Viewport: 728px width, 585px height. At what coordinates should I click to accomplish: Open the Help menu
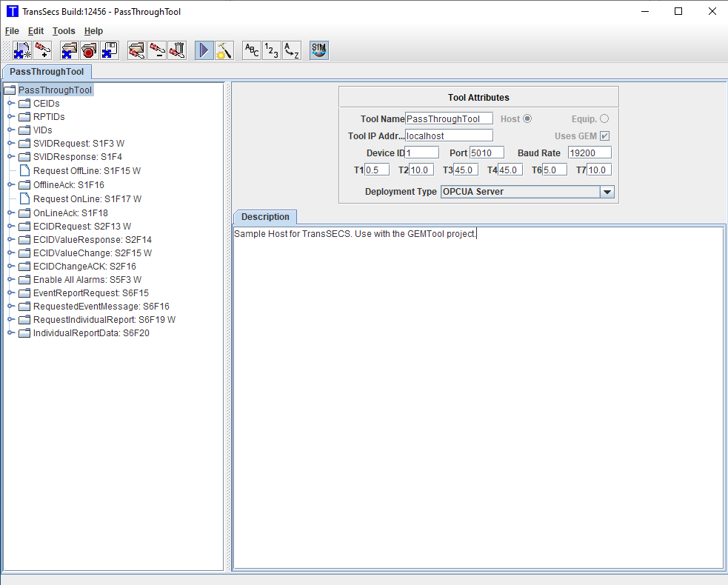coord(93,31)
